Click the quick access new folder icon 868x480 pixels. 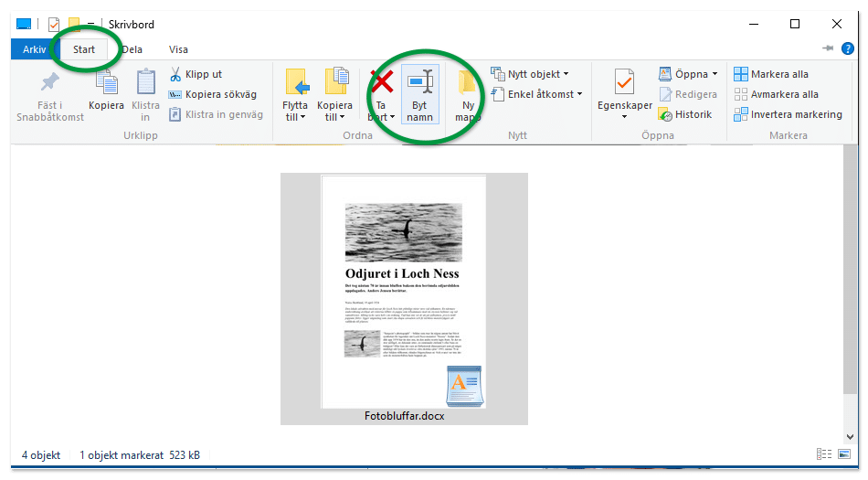[74, 24]
